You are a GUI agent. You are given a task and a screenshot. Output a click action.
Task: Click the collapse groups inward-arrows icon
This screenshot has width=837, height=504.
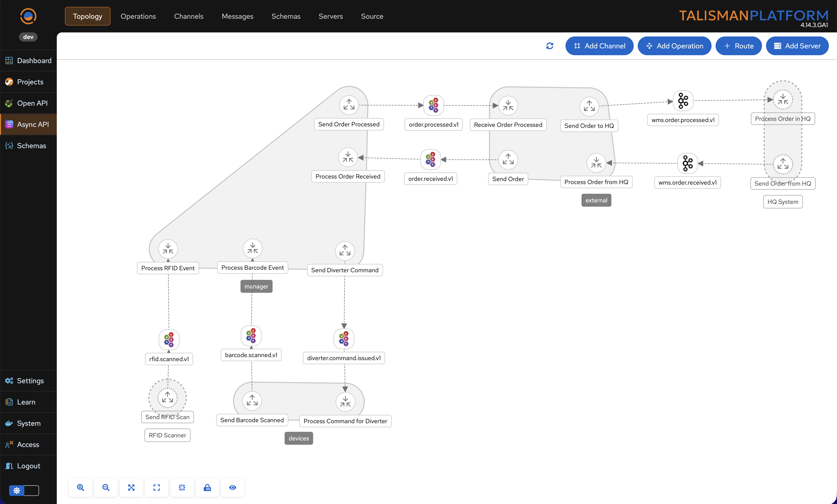pyautogui.click(x=182, y=487)
